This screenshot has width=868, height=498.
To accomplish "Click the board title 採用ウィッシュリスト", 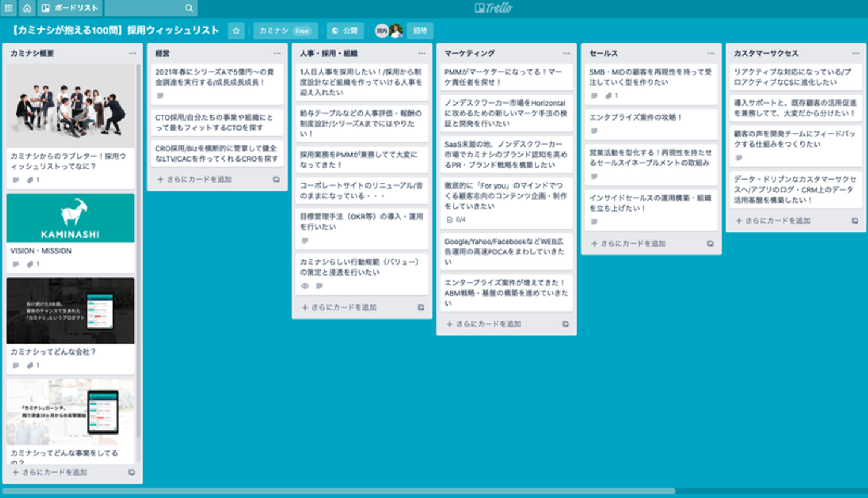I will click(115, 31).
